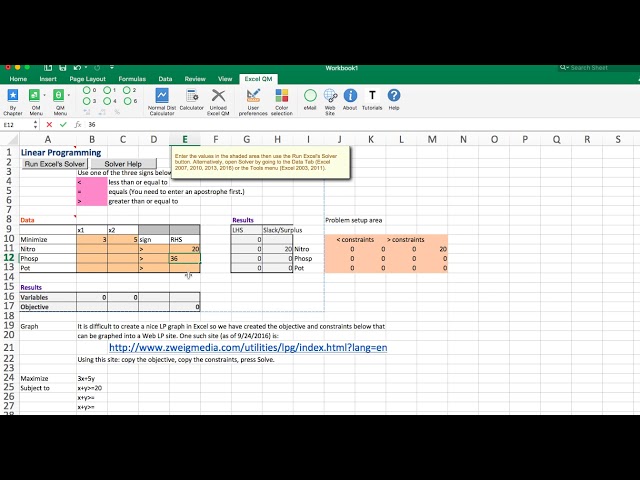Click the Name Box stepper arrows

36,124
